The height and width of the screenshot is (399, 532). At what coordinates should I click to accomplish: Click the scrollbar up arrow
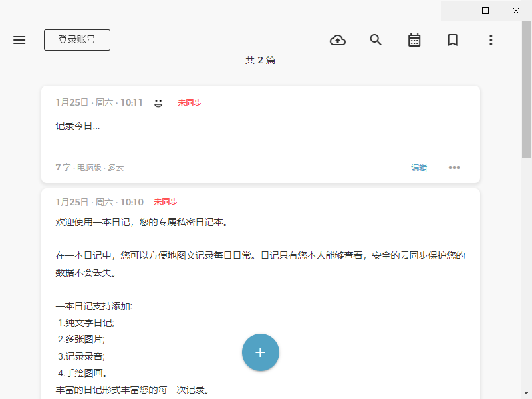point(526,26)
